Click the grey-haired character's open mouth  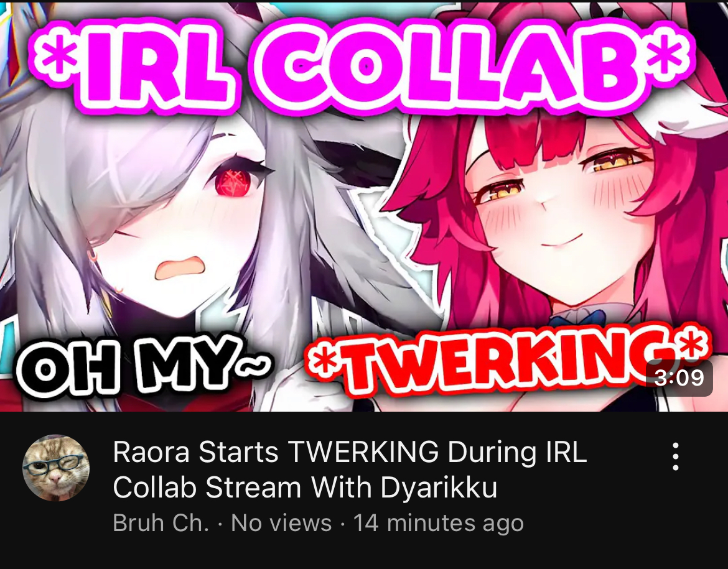pyautogui.click(x=180, y=268)
